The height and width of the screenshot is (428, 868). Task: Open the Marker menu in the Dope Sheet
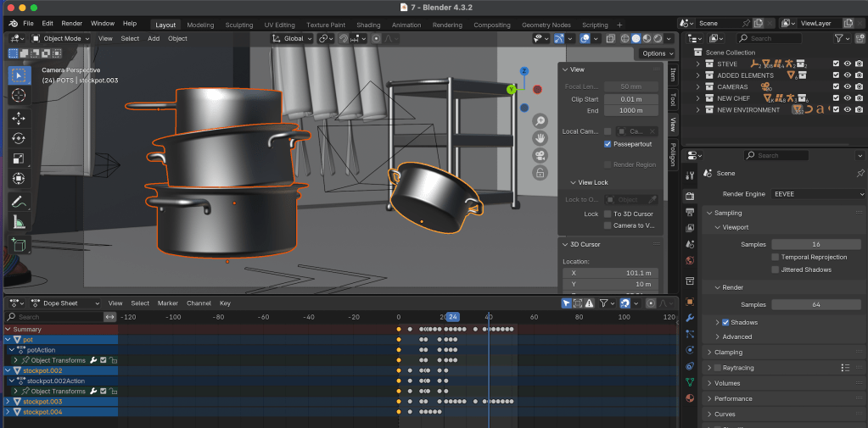(167, 303)
